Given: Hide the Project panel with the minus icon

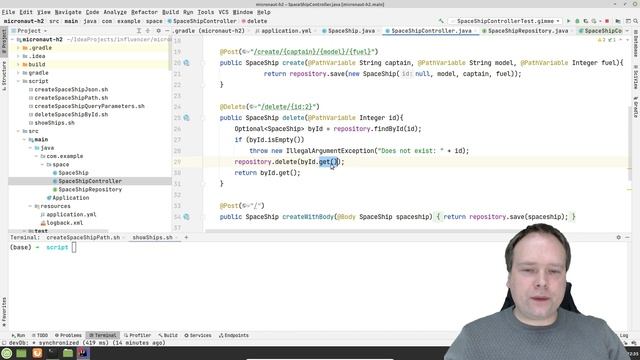Looking at the screenshot, I should [167, 31].
